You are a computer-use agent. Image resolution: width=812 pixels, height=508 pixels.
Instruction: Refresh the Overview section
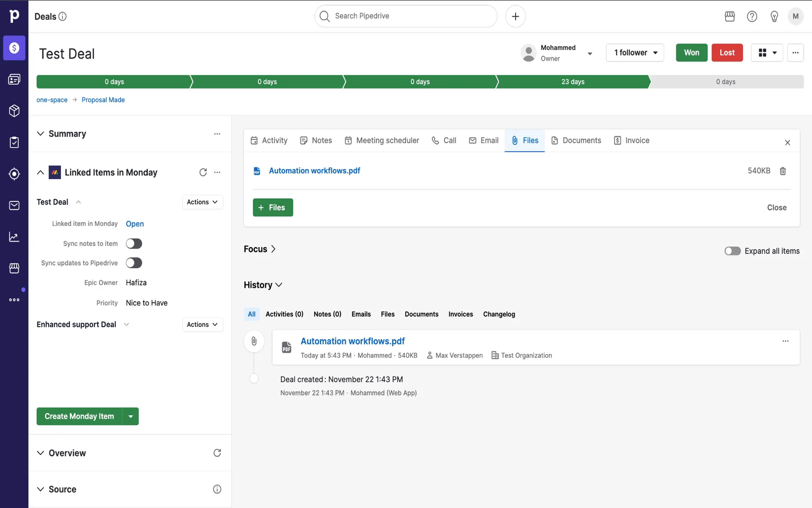click(x=217, y=453)
